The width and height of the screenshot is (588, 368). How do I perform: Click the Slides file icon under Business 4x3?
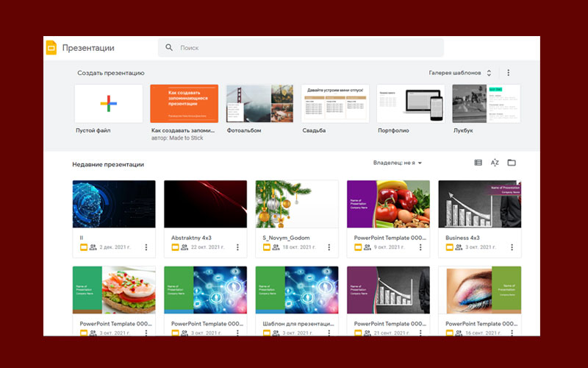449,247
